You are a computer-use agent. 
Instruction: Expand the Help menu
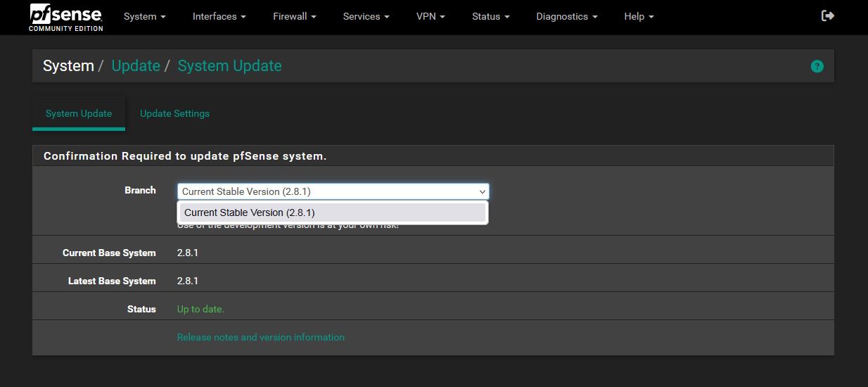639,16
